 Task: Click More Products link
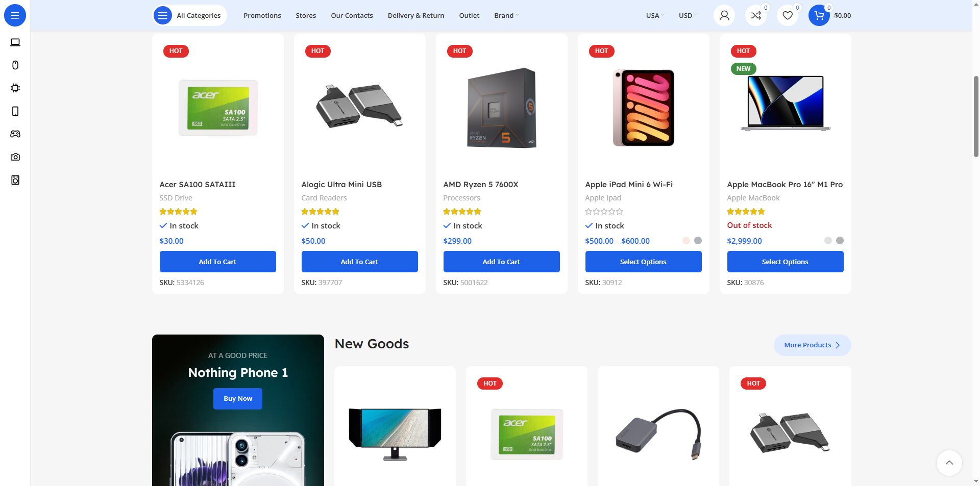pos(812,345)
